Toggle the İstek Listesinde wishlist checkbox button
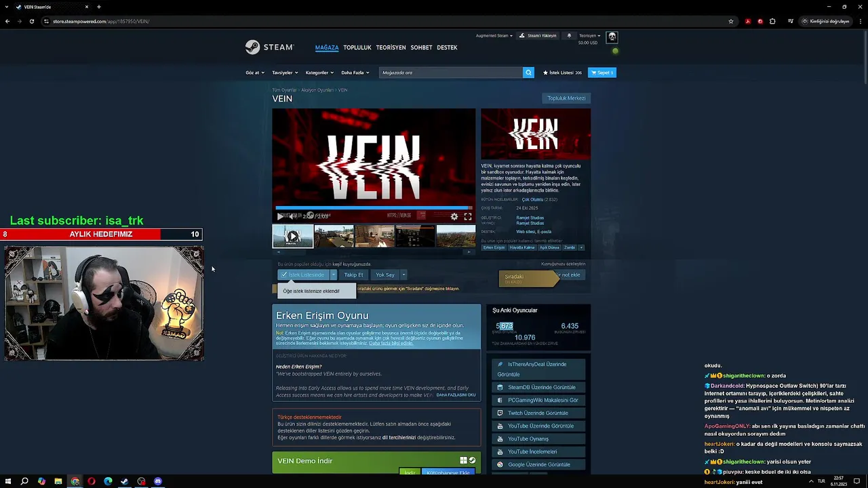The image size is (868, 488). tap(303, 274)
